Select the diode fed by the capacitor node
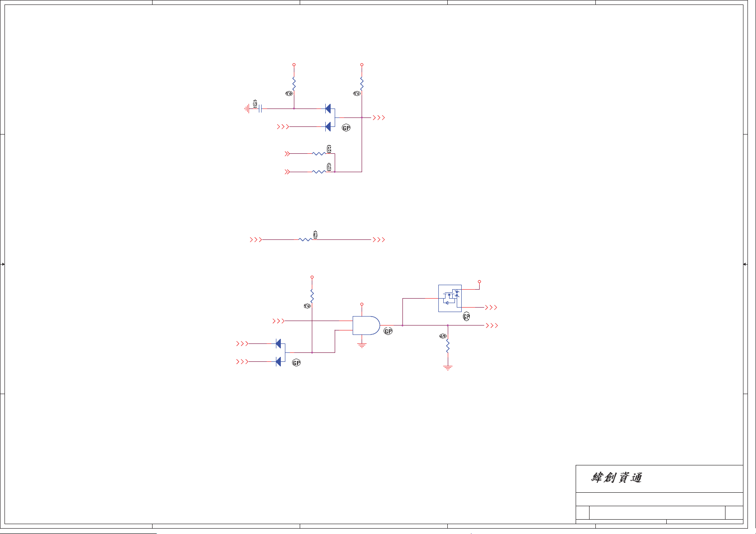The image size is (756, 534). (328, 109)
